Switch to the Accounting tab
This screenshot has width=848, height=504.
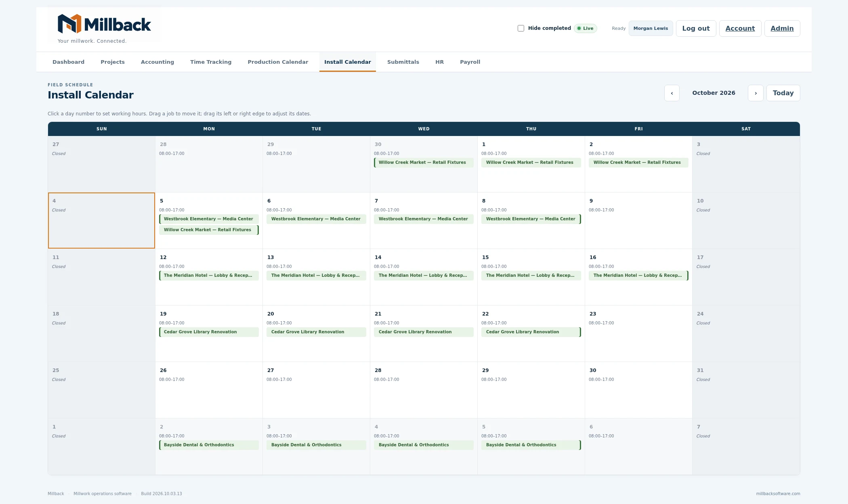(x=157, y=62)
